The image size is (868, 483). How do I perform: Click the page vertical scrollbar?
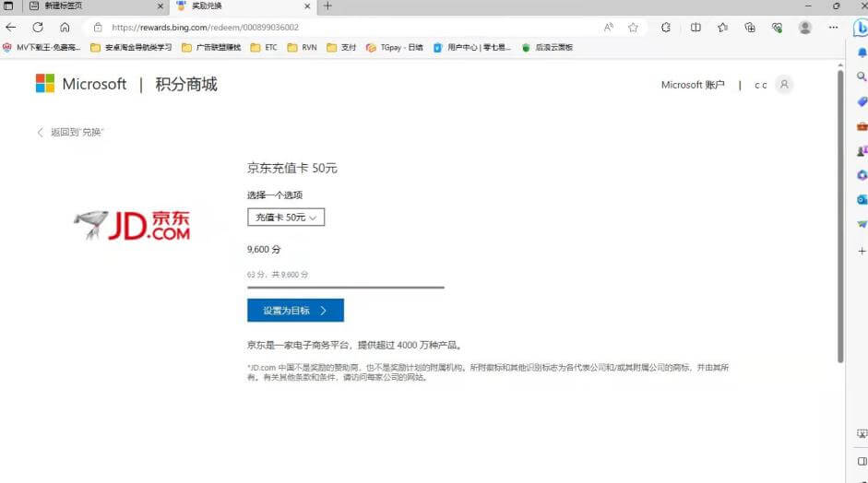point(840,216)
